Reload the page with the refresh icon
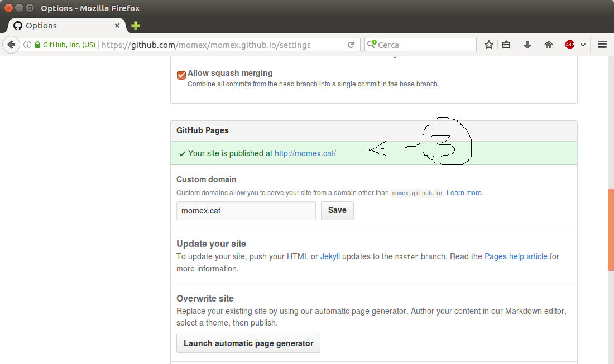 click(351, 45)
